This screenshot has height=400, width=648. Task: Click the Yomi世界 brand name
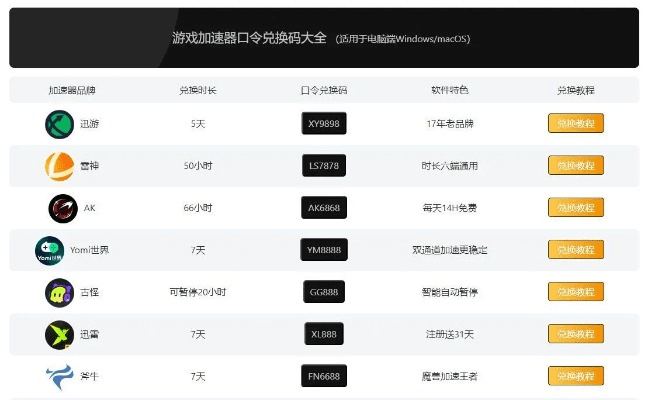click(89, 250)
